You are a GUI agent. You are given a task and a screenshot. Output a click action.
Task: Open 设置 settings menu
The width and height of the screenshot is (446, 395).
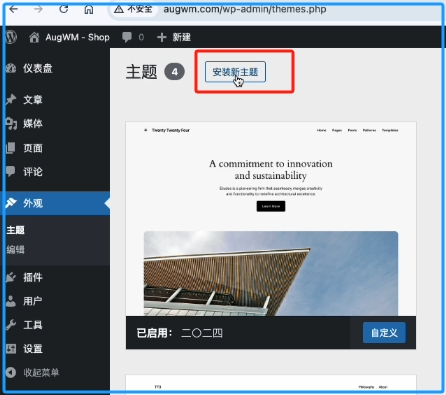(x=33, y=349)
